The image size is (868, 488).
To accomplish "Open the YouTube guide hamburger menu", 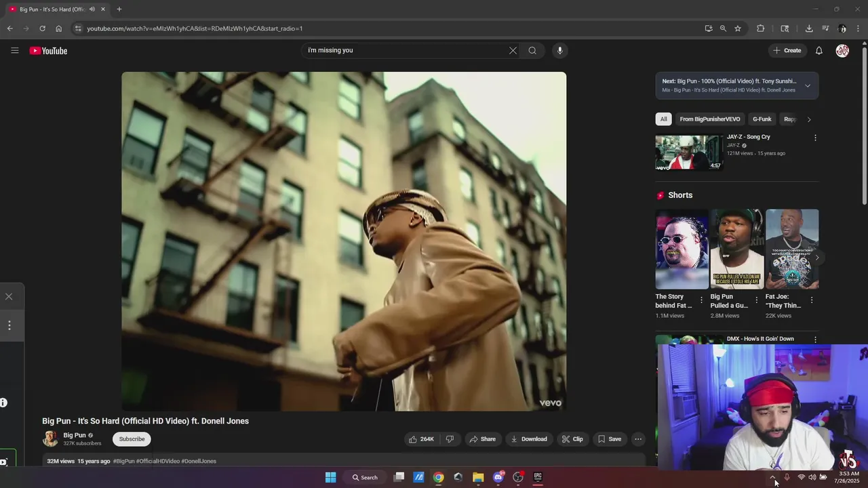I will [x=15, y=50].
